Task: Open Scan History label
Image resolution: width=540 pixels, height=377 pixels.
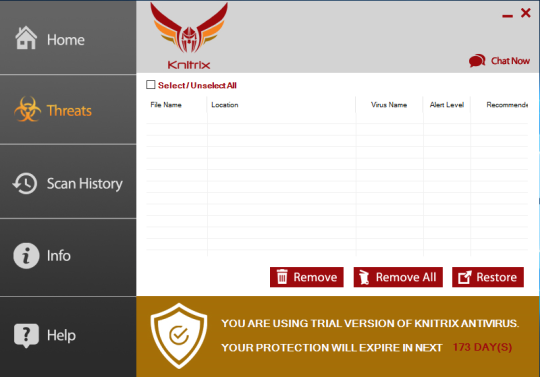Action: (85, 184)
